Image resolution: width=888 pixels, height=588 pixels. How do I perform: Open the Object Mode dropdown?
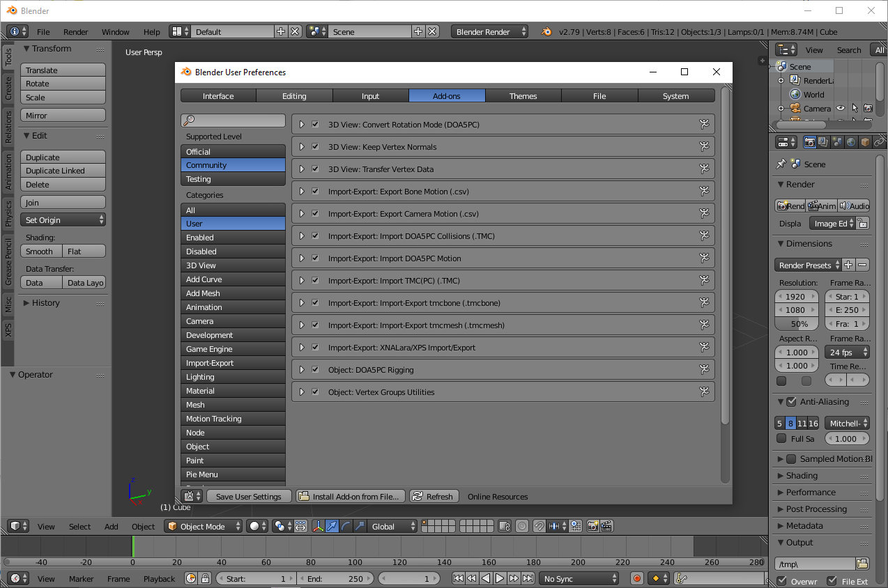[204, 526]
